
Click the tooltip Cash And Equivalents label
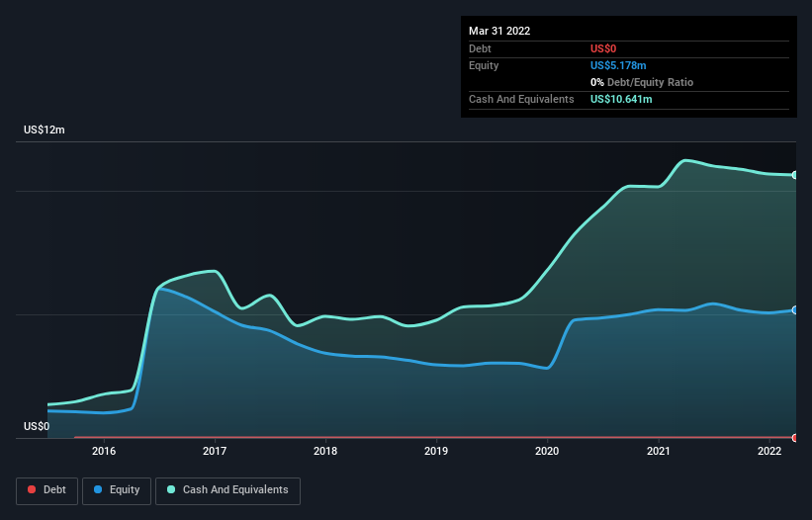click(521, 99)
